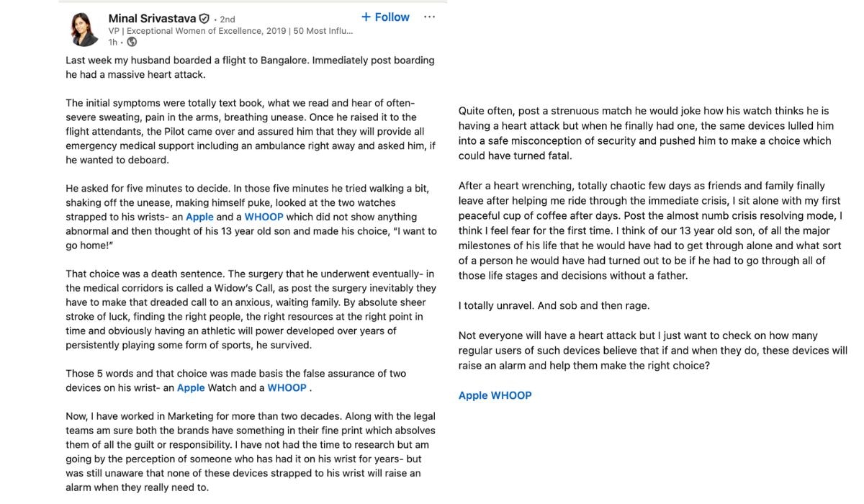Click the WHOOP tag at the post's end
Image resolution: width=864 pixels, height=504 pixels.
511,395
